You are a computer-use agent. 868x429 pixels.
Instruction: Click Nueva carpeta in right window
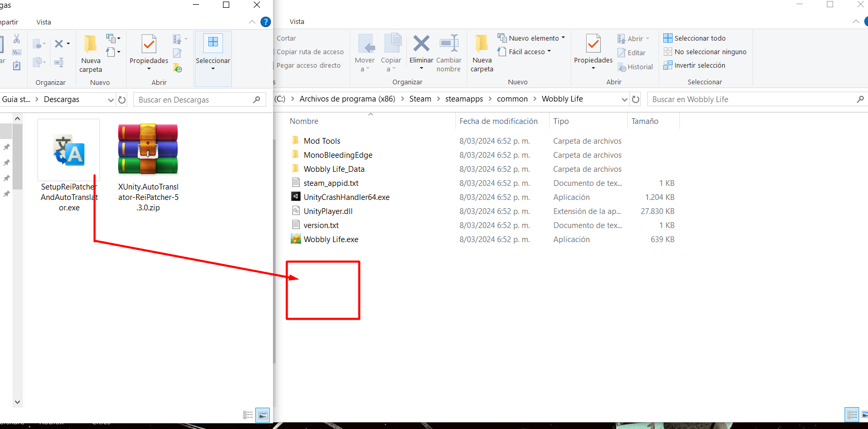click(482, 52)
